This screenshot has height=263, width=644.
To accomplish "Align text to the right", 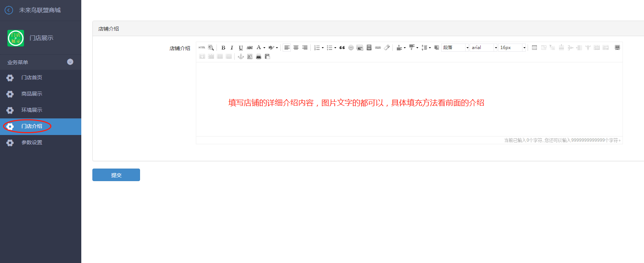I will [x=305, y=48].
